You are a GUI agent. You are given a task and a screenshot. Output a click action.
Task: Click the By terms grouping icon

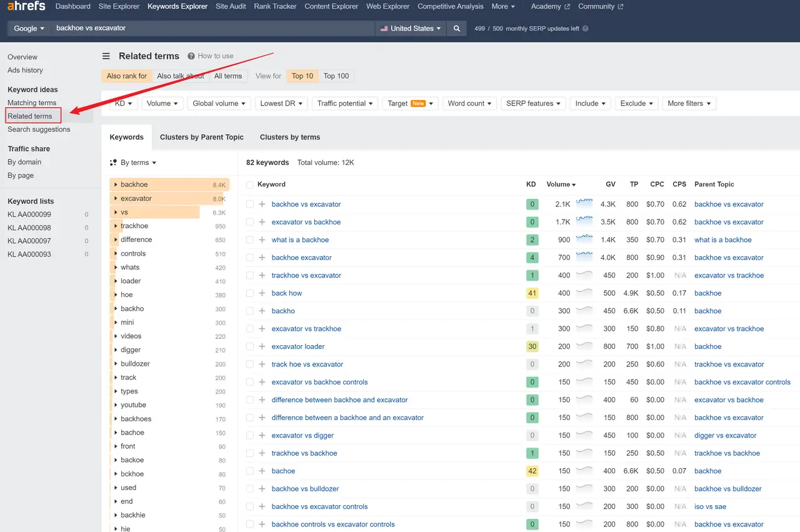tap(113, 163)
